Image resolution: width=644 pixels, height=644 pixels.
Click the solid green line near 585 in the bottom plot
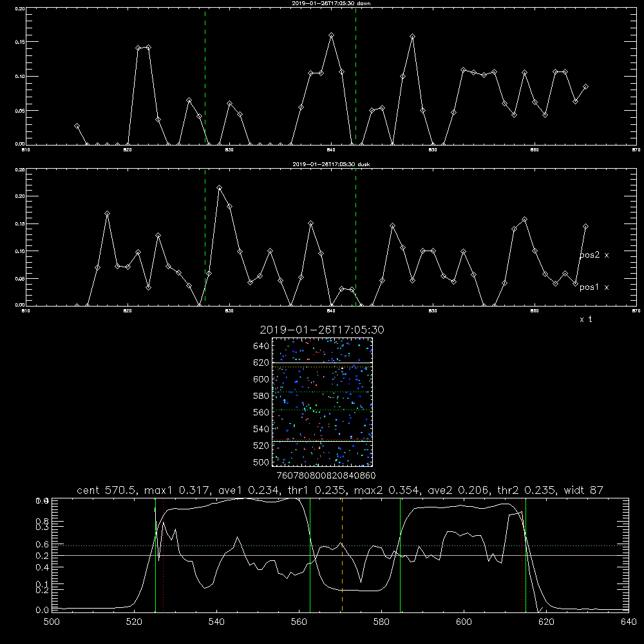(400, 555)
